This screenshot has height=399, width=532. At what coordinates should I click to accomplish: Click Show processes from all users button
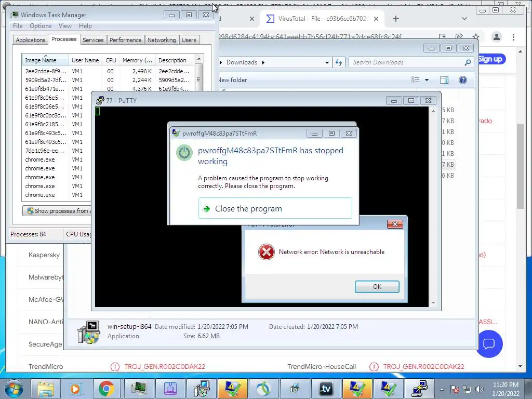[57, 211]
